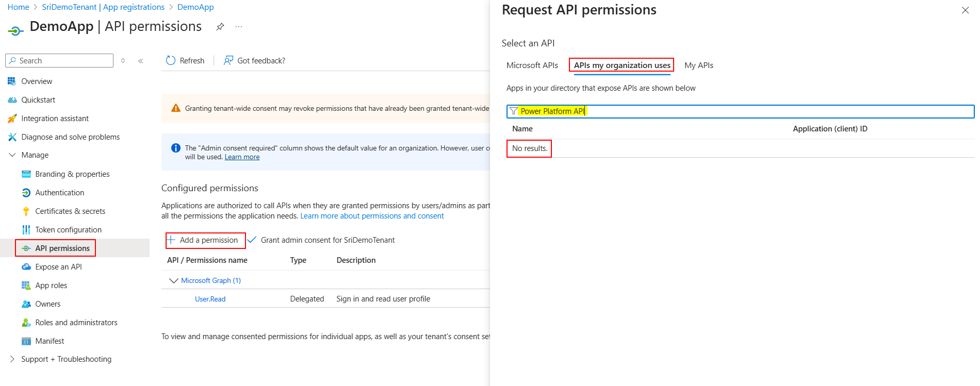Click Application (client) ID column header
This screenshot has height=386, width=980.
[830, 129]
